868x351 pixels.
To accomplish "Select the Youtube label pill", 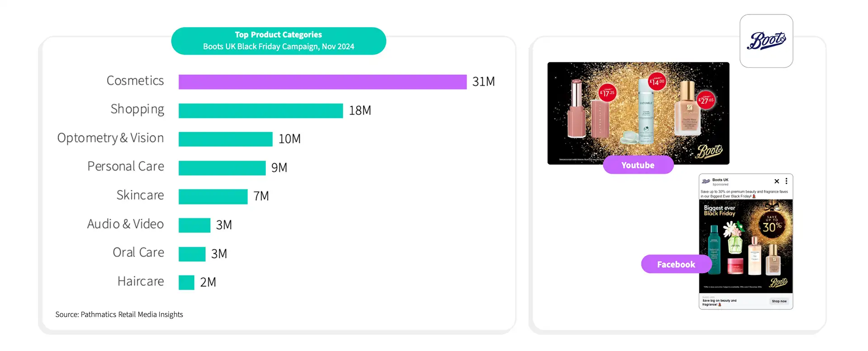I will (x=638, y=165).
